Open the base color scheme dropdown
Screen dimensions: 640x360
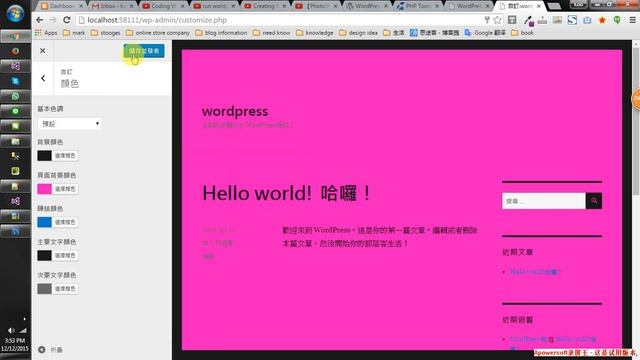[69, 124]
